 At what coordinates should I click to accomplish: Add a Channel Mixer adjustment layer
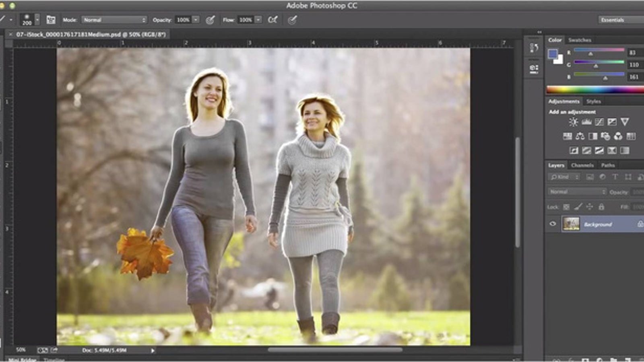coord(618,136)
